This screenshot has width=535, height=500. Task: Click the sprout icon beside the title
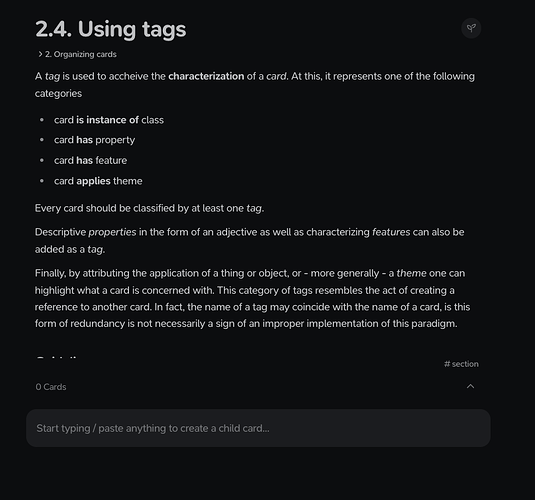[x=471, y=28]
